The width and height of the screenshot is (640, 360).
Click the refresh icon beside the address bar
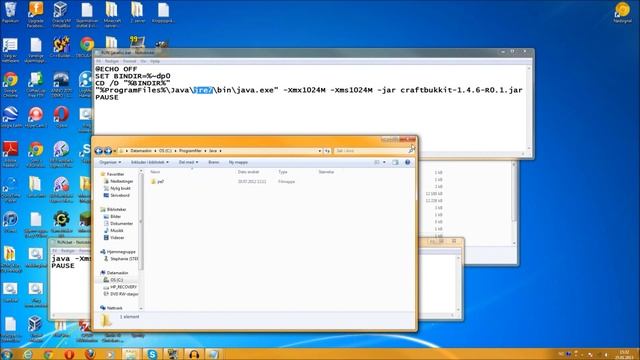click(327, 151)
